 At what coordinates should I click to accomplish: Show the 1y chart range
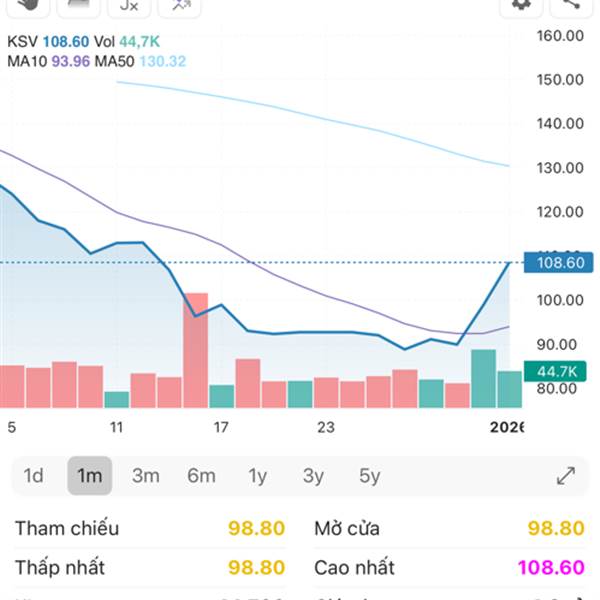[x=258, y=476]
